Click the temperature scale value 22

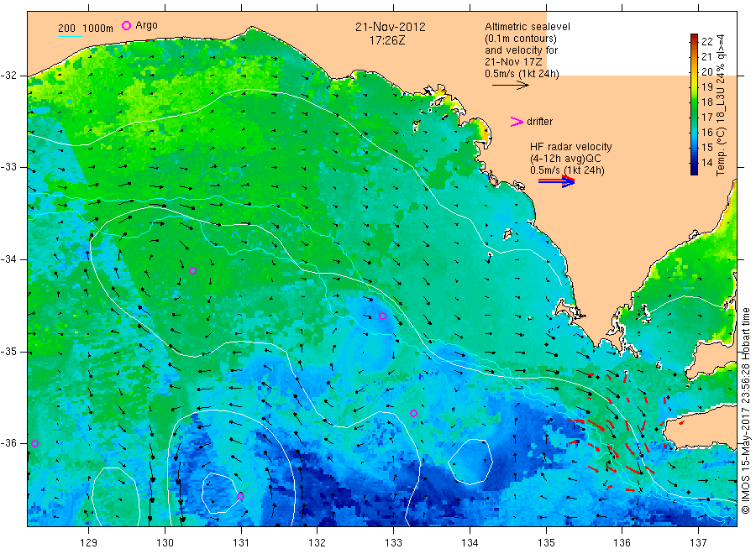tap(706, 42)
